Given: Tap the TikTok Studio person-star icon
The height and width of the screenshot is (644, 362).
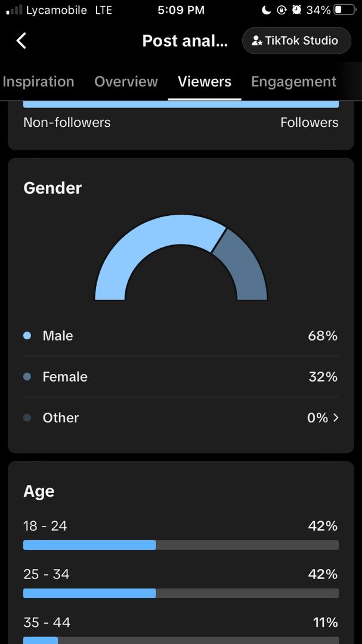Looking at the screenshot, I should point(257,41).
